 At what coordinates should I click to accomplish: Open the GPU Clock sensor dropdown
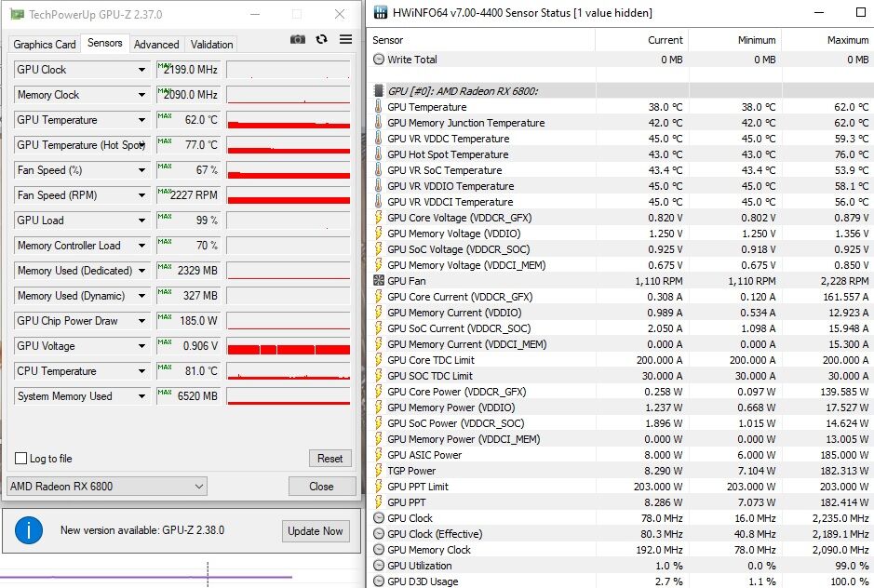coord(141,70)
